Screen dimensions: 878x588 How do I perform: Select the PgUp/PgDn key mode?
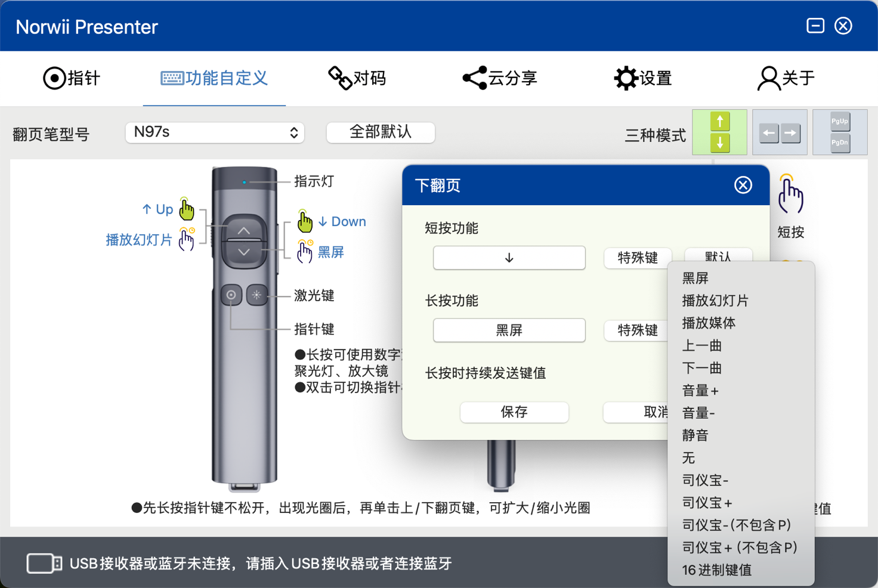coord(840,132)
